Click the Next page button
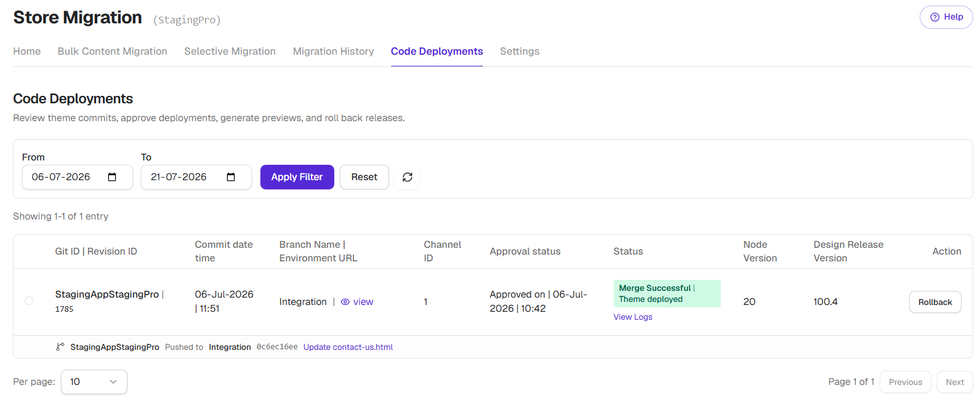This screenshot has height=404, width=980. coord(955,382)
